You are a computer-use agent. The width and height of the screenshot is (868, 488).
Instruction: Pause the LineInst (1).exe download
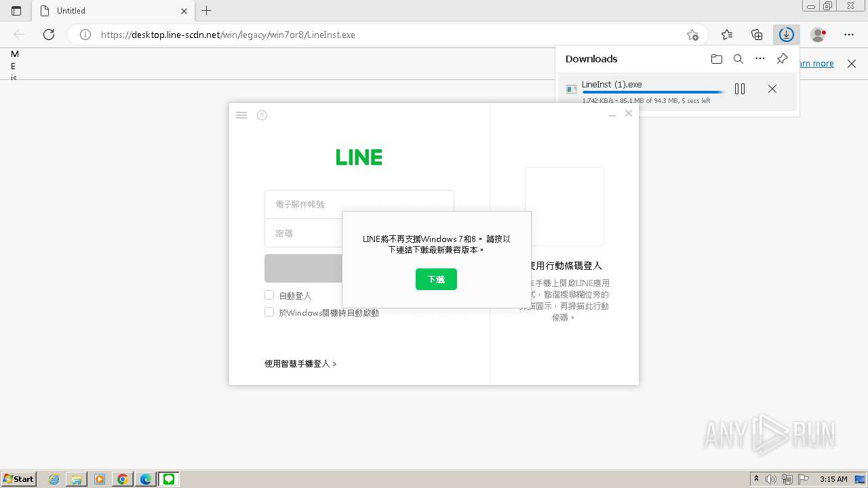pyautogui.click(x=740, y=89)
